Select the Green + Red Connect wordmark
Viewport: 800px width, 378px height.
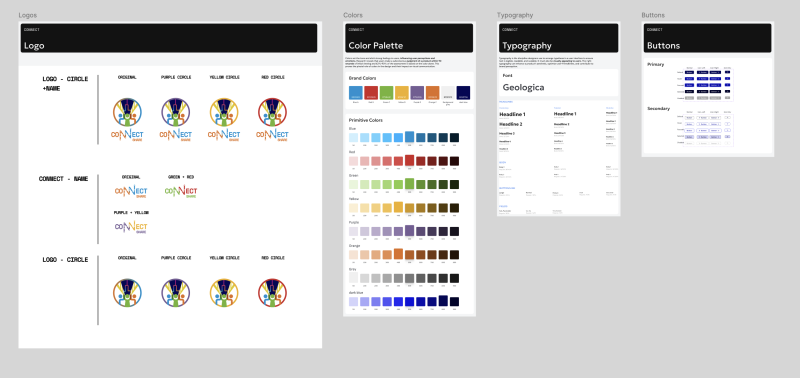(181, 192)
